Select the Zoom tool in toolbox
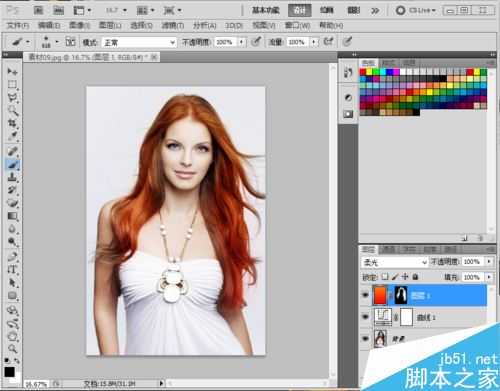The height and width of the screenshot is (391, 500). tap(12, 349)
